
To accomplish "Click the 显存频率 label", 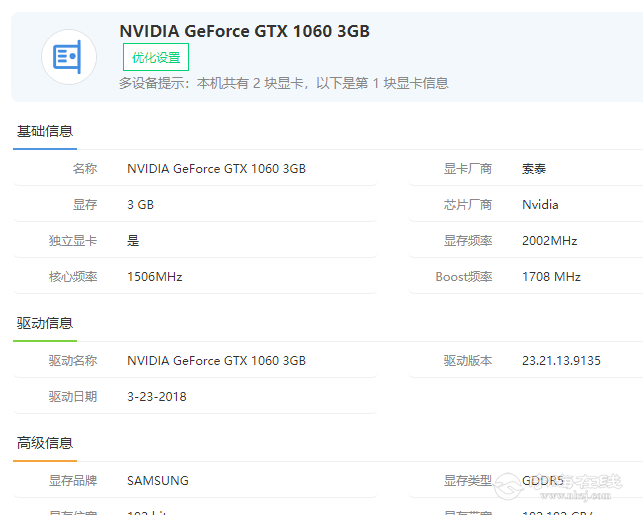I will coord(468,241).
